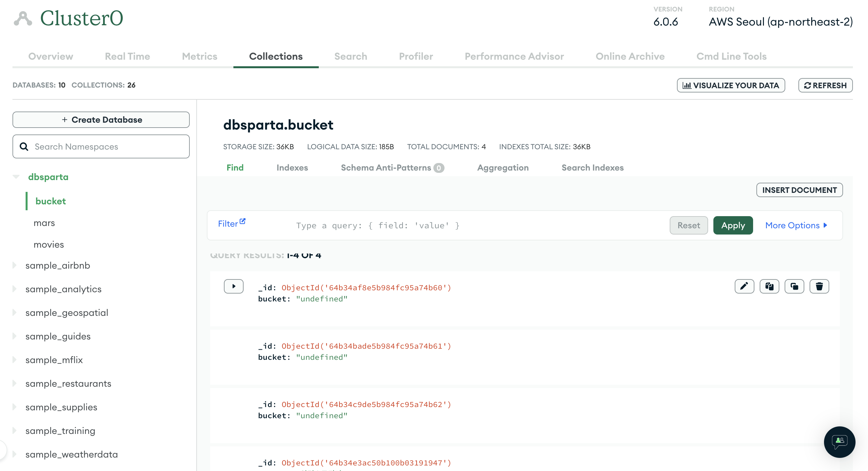868x471 pixels.
Task: Open the movies collection
Action: tap(49, 244)
